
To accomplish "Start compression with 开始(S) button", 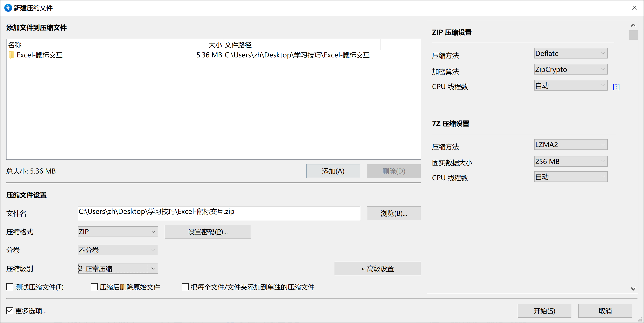I will (544, 311).
